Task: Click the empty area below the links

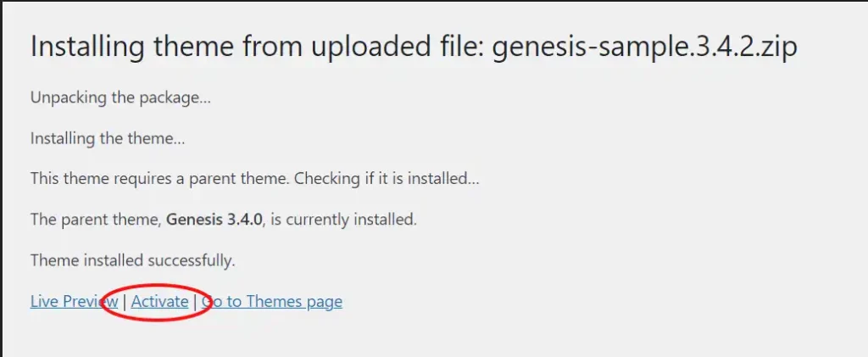Action: 434,337
